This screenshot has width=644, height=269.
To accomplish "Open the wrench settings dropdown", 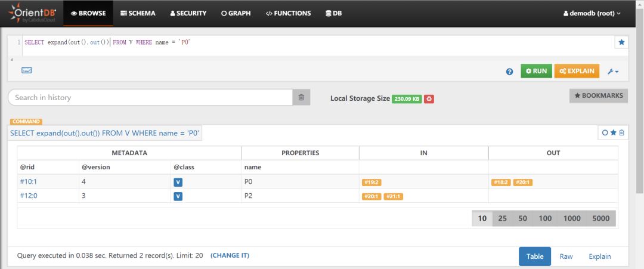I will [613, 72].
